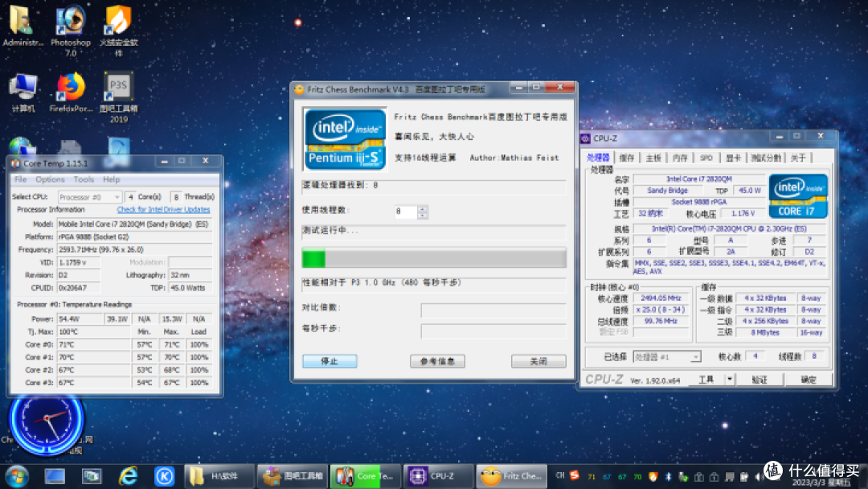The height and width of the screenshot is (489, 868).
Task: Switch to the 内存 tab in CPU-Z
Action: tap(680, 158)
